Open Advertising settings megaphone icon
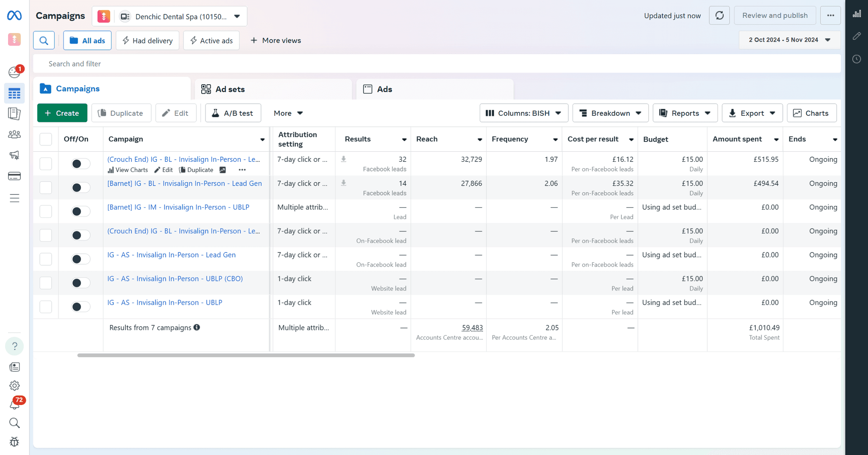 (14, 155)
